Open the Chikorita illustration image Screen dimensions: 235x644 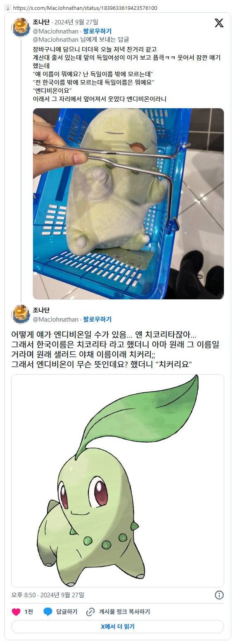coord(118,480)
